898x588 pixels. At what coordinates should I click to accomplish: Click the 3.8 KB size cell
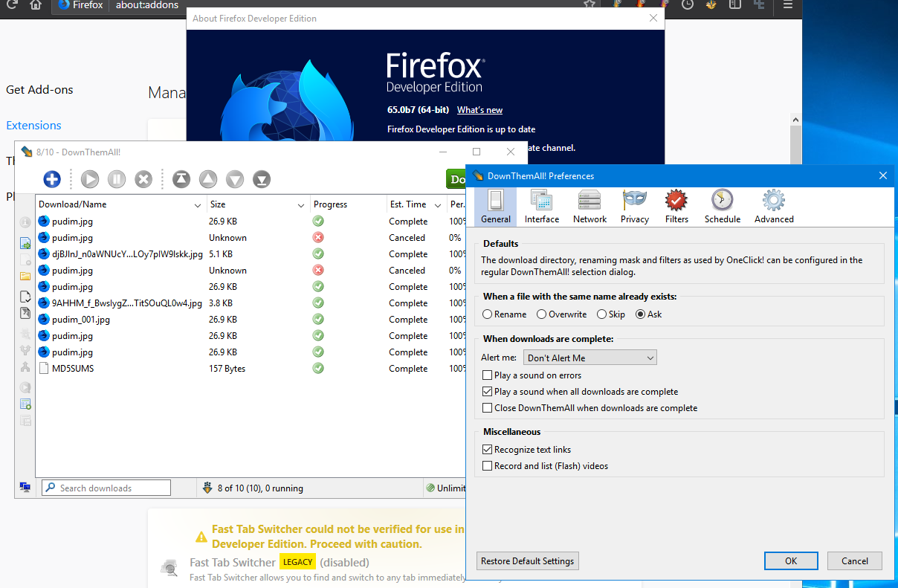[221, 303]
